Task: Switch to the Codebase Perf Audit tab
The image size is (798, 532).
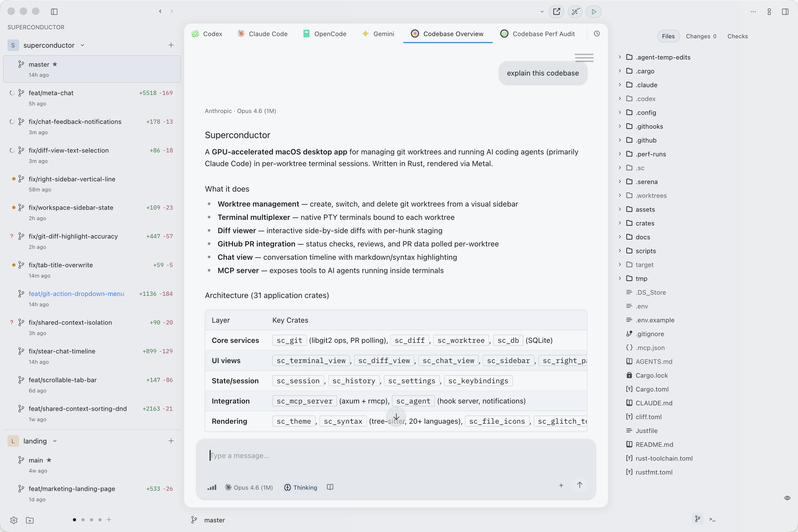Action: 537,34
